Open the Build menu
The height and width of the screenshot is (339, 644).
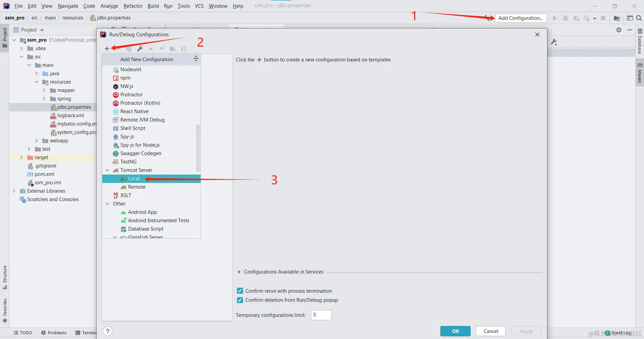click(153, 6)
